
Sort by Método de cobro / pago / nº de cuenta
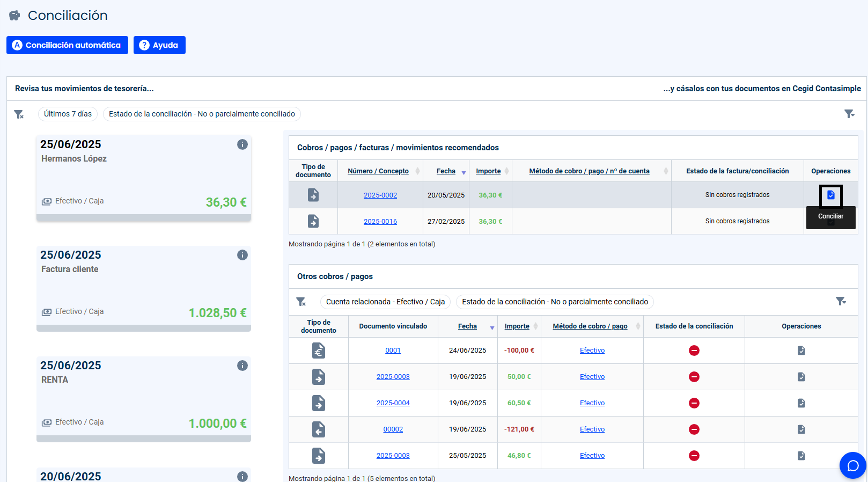pos(589,171)
